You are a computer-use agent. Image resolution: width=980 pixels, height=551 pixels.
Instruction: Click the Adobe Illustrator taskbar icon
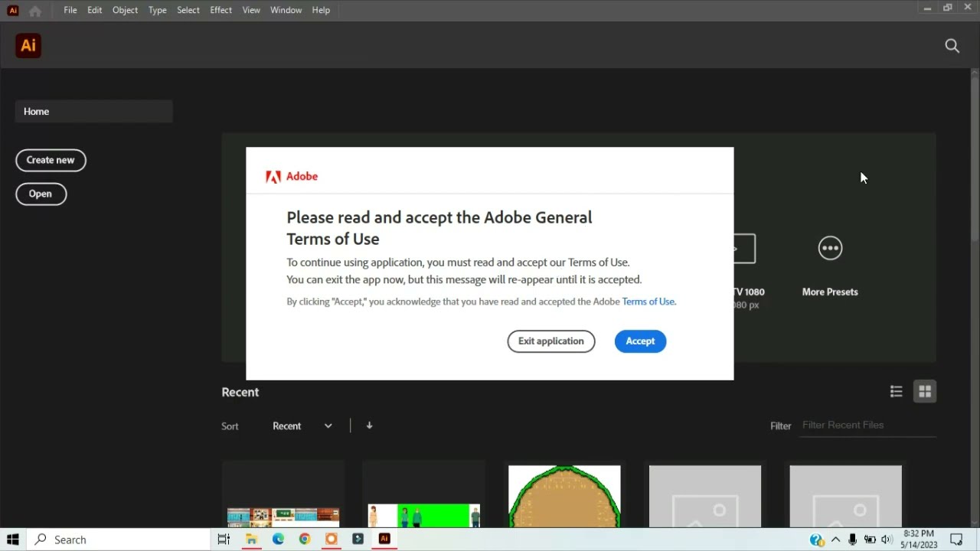pos(384,540)
